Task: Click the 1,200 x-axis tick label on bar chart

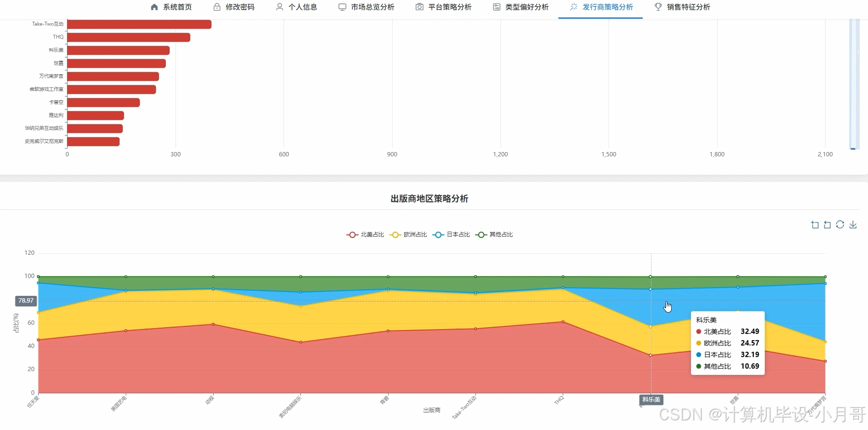Action: [501, 154]
